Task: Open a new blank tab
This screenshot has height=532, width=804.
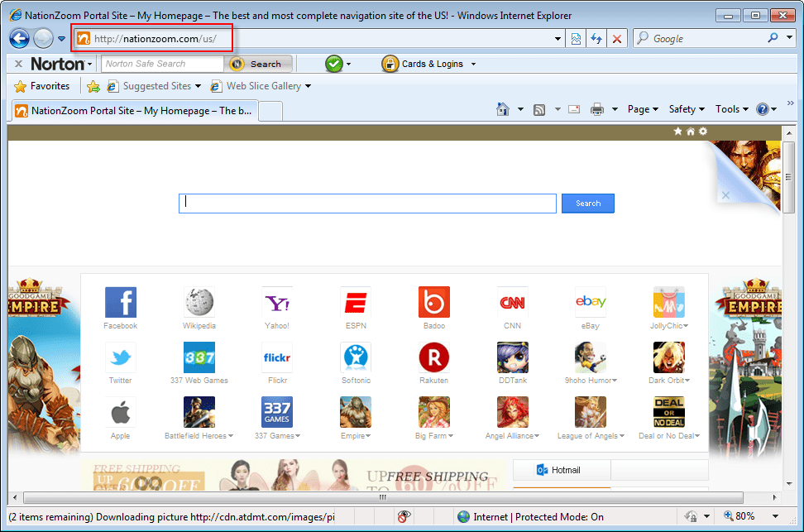Action: click(x=270, y=111)
